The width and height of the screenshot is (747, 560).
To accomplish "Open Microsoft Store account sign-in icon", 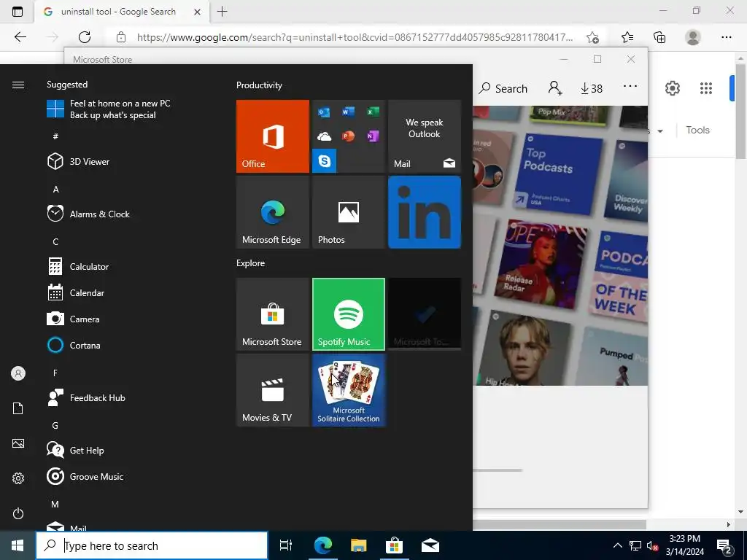I will click(555, 88).
